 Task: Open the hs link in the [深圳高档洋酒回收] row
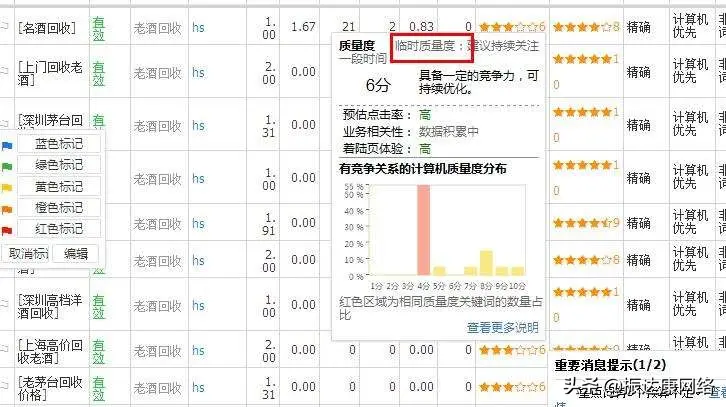(198, 306)
